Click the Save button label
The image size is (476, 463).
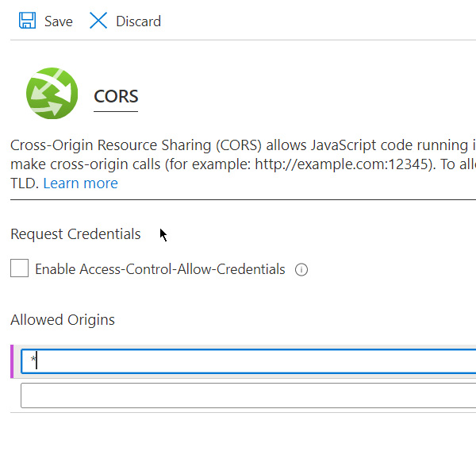(59, 21)
